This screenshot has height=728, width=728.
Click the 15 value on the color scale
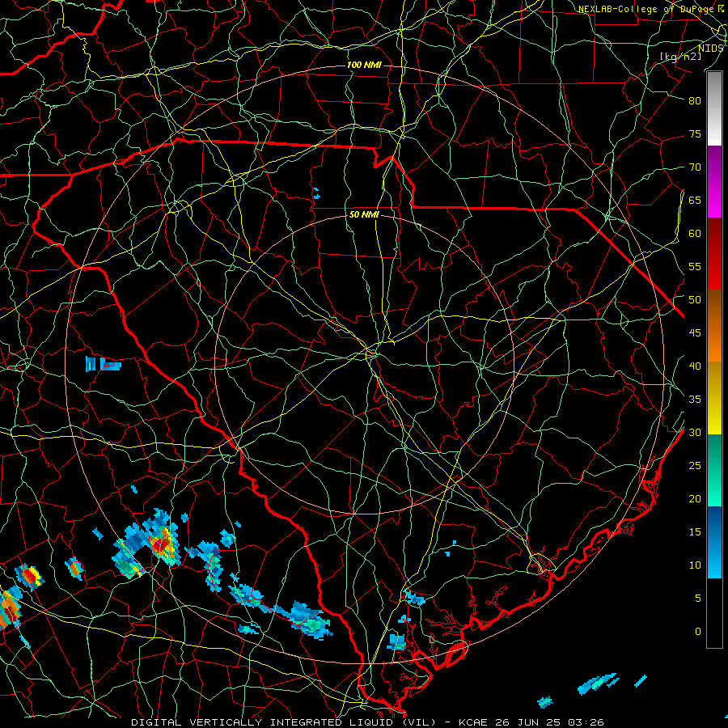click(695, 532)
